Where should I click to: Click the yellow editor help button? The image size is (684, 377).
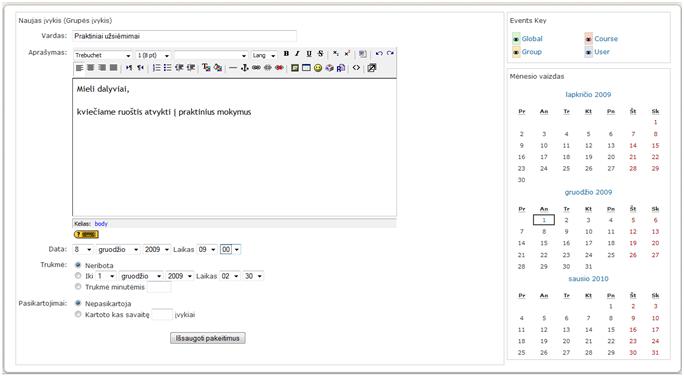[86, 235]
